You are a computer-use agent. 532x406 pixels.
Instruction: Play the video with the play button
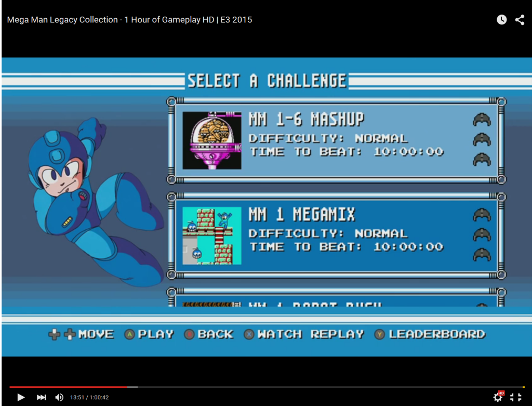21,397
